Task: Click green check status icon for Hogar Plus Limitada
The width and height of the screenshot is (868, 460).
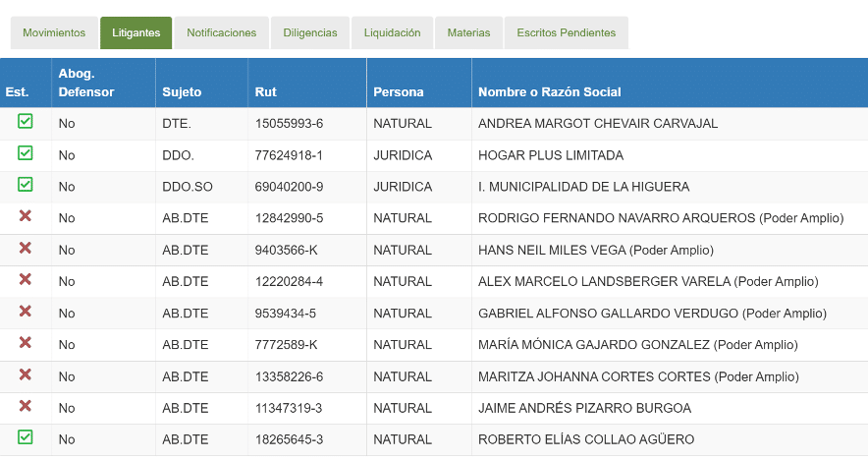Action: pyautogui.click(x=26, y=153)
